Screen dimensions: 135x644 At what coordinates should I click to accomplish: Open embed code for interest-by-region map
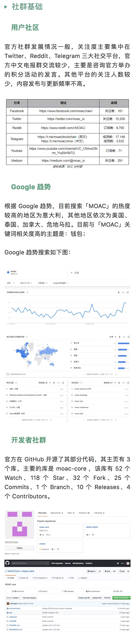click(x=124, y=337)
